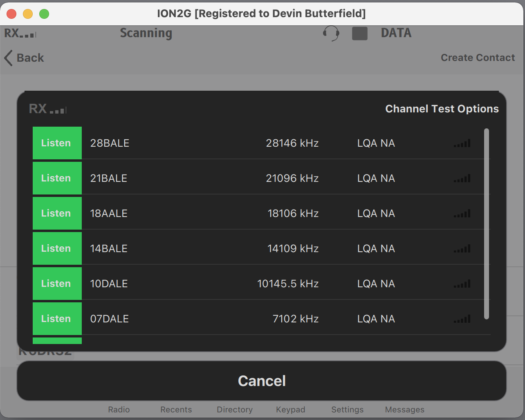525x420 pixels.
Task: Click signal bars icon for 28BALE channel
Action: pos(462,143)
